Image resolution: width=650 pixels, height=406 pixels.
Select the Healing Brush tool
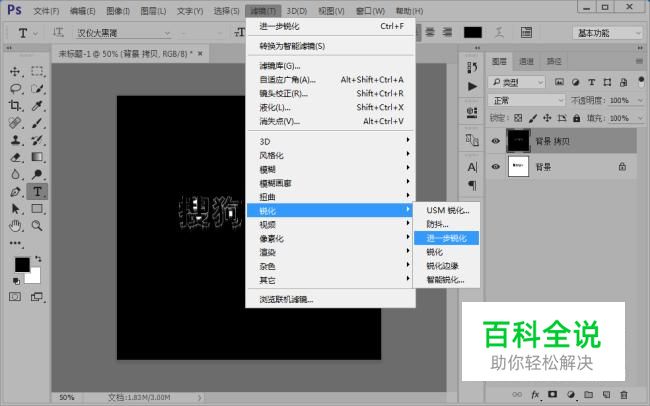(15, 123)
